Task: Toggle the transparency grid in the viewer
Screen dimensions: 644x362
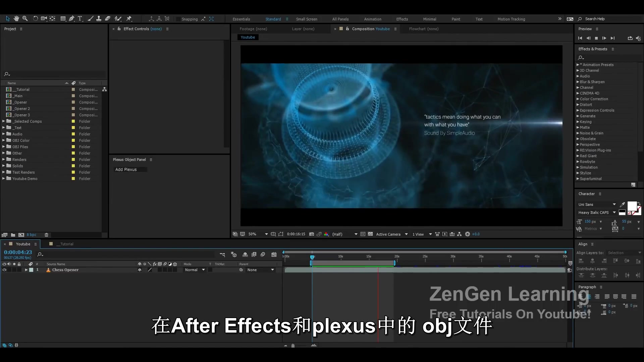Action: pyautogui.click(x=370, y=234)
